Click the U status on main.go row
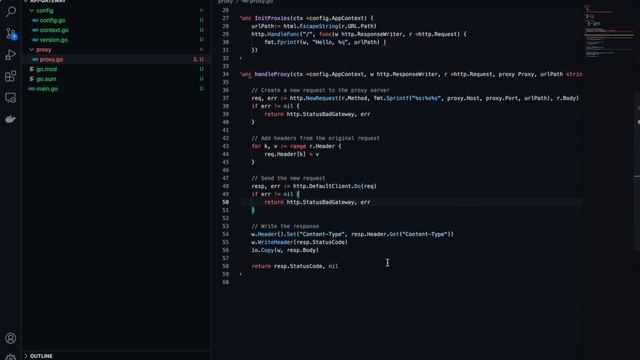The width and height of the screenshot is (640, 360). 201,89
